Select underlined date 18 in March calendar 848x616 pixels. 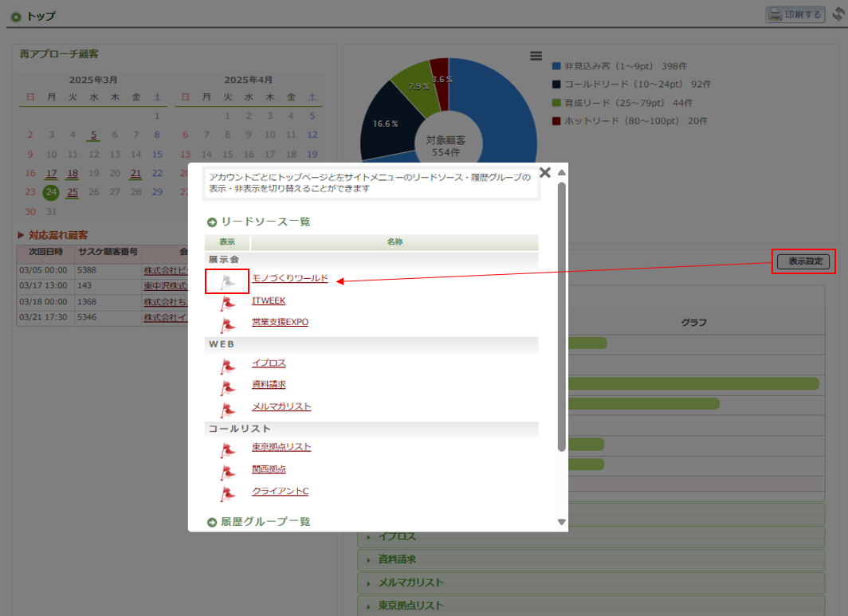[x=73, y=174]
